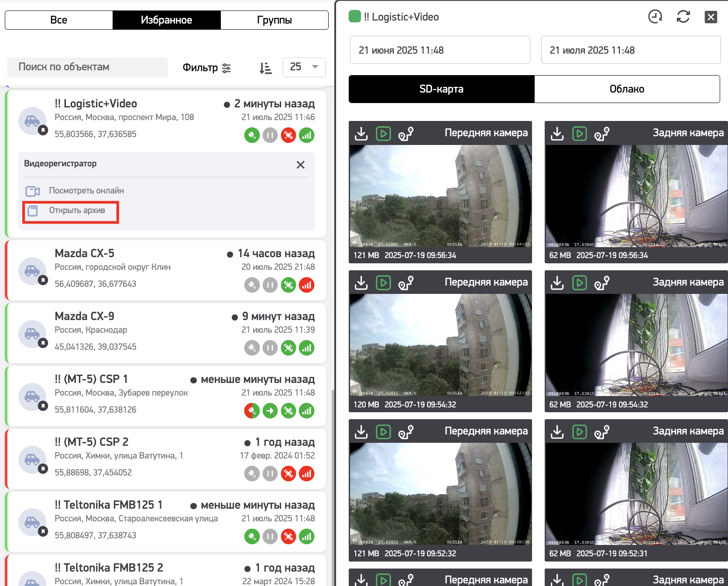Click Открыть архив link
728x586 pixels.
77,210
